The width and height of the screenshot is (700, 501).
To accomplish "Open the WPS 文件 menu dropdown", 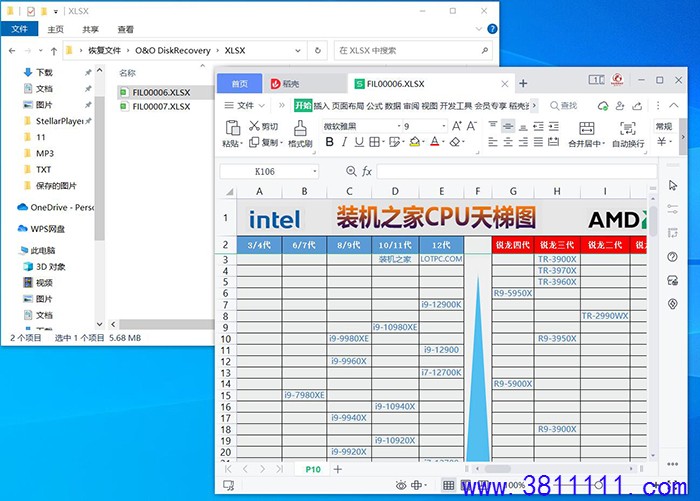I will 245,105.
